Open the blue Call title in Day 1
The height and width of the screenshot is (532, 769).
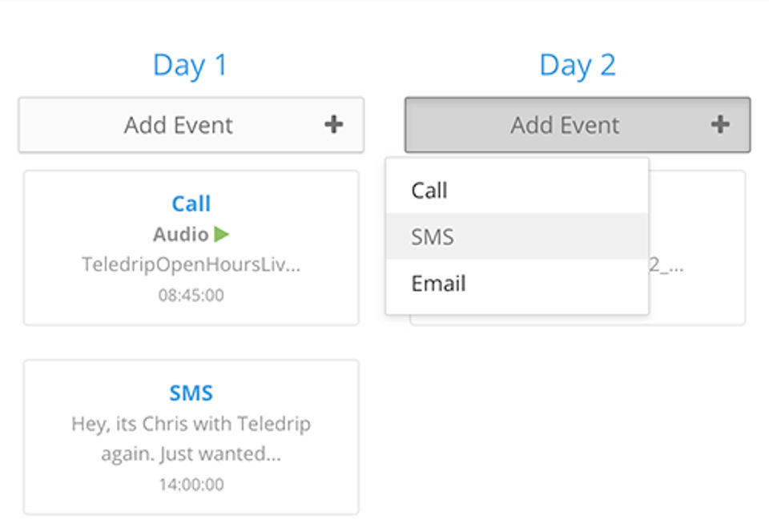click(x=191, y=204)
